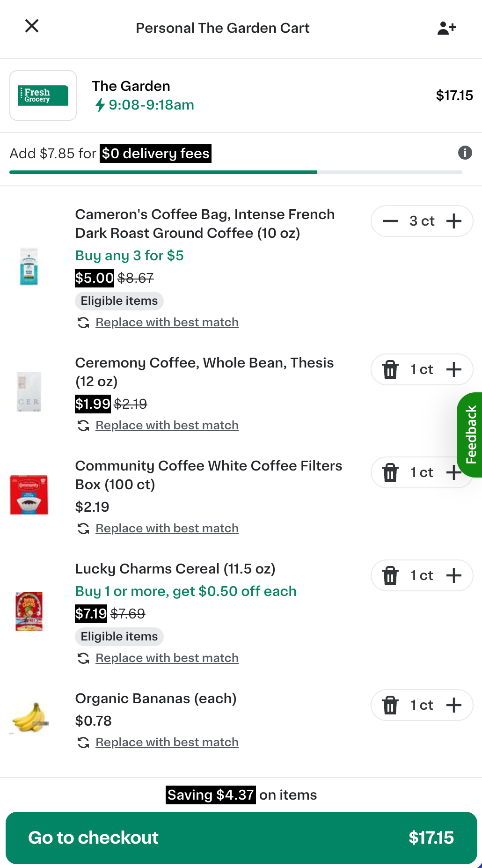The width and height of the screenshot is (482, 868).
Task: Increase Ceremony Coffee quantity
Action: [x=453, y=369]
